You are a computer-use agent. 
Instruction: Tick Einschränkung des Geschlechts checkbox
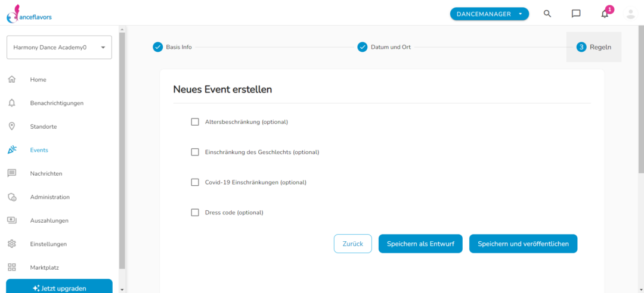point(195,152)
